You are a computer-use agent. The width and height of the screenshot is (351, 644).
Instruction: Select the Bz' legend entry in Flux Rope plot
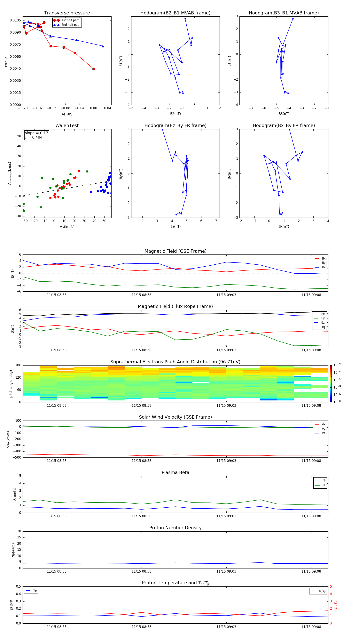pos(320,323)
